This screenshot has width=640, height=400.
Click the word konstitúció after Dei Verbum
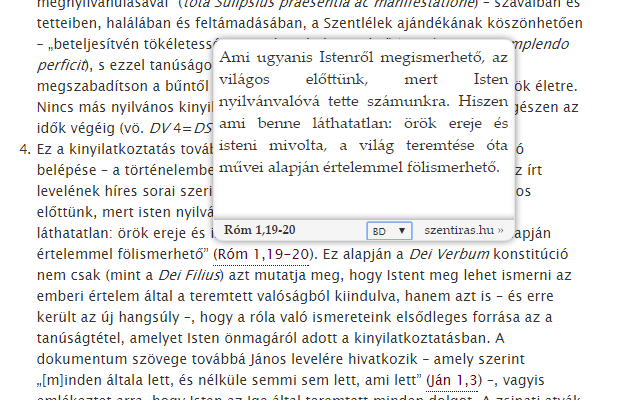(531, 254)
